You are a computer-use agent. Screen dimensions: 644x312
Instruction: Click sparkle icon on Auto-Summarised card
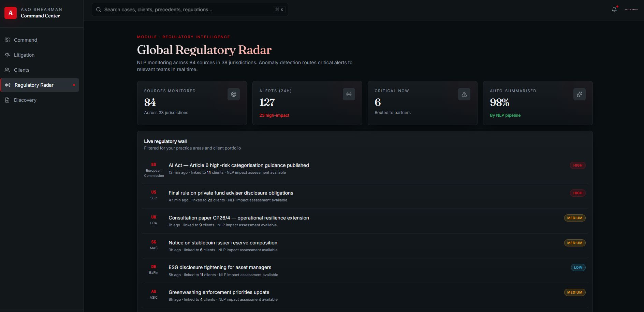[x=580, y=94]
